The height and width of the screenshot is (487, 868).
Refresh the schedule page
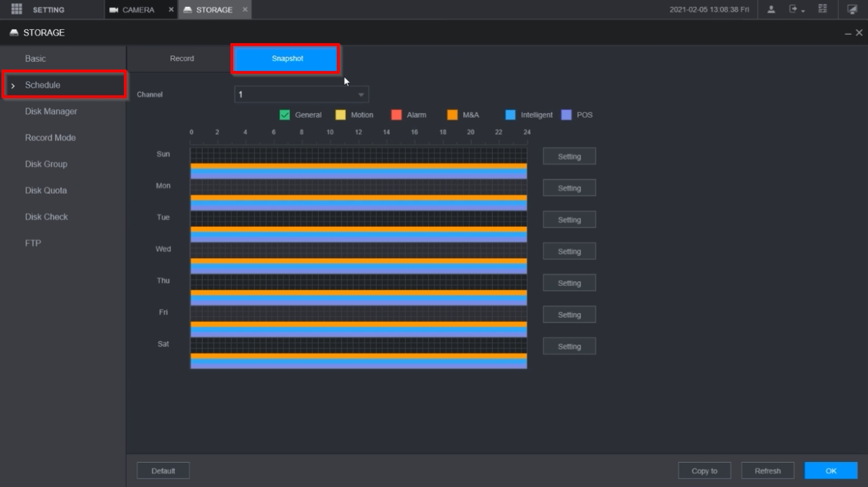(768, 471)
